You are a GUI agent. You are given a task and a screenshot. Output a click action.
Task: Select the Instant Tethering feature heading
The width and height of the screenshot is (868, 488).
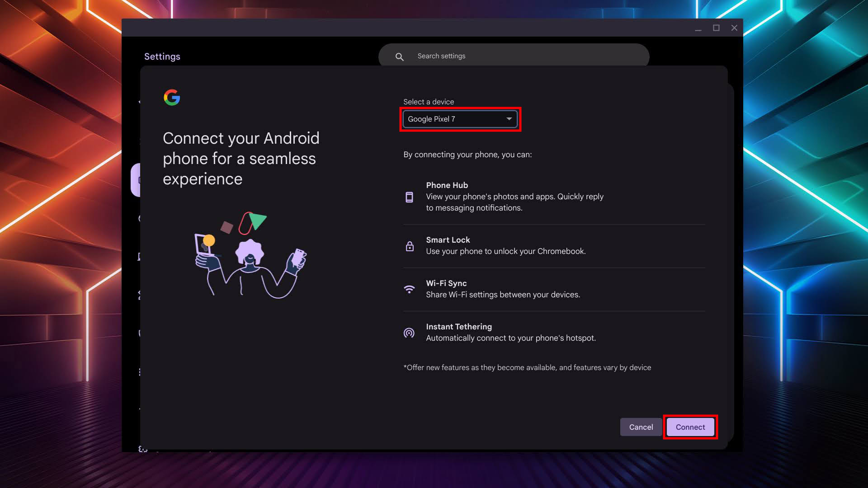458,327
